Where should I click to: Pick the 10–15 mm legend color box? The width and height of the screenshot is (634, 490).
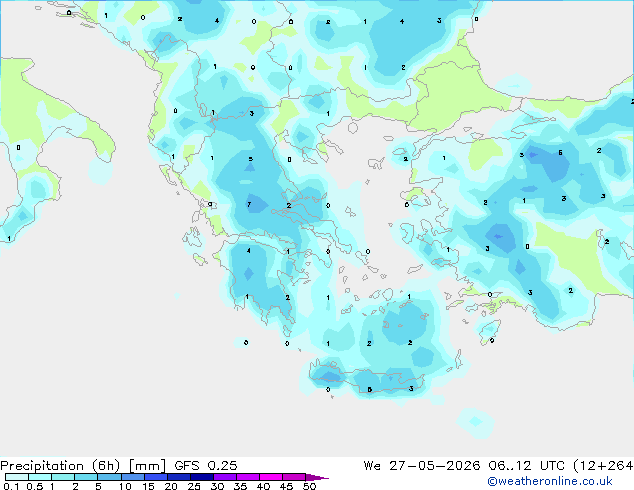(x=133, y=477)
